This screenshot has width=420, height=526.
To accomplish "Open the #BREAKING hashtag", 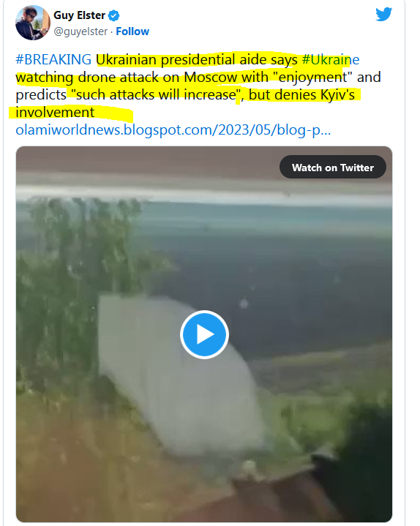I will [53, 60].
